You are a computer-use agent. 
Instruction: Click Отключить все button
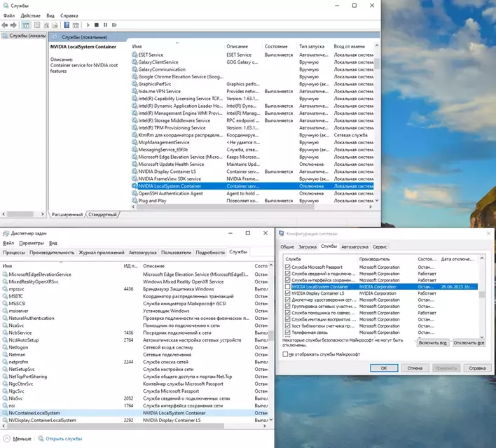tap(469, 343)
